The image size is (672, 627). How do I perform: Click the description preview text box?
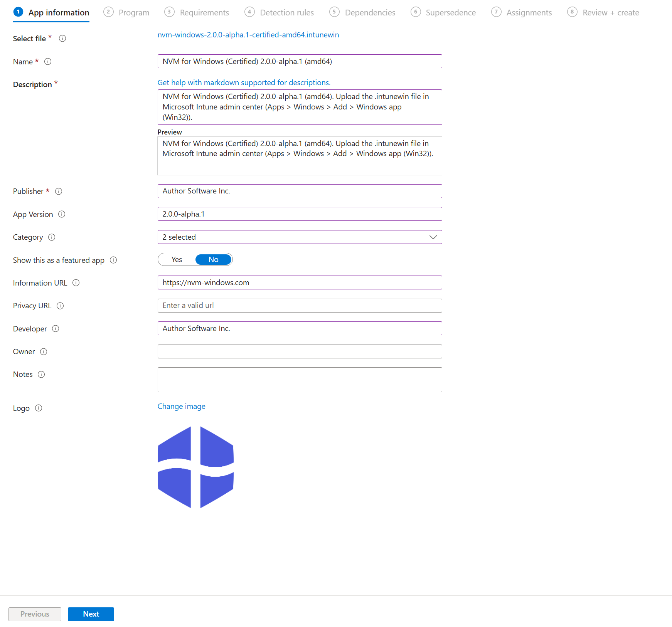pos(300,156)
